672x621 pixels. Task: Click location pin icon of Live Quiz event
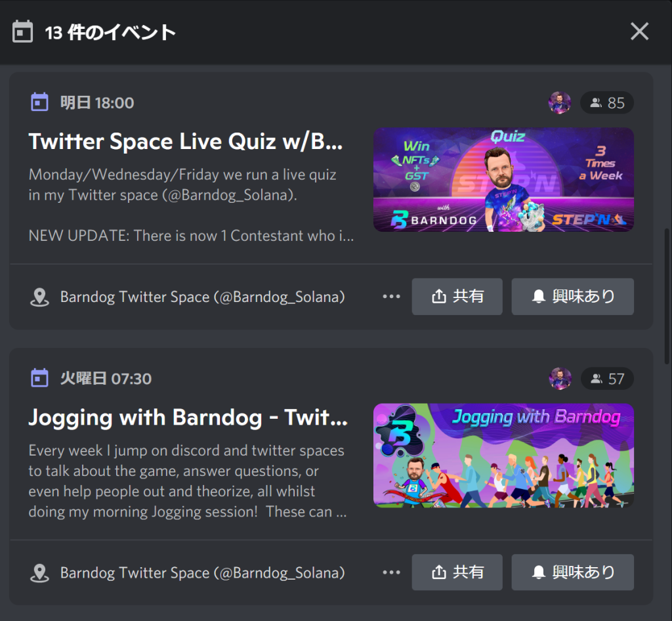point(40,297)
